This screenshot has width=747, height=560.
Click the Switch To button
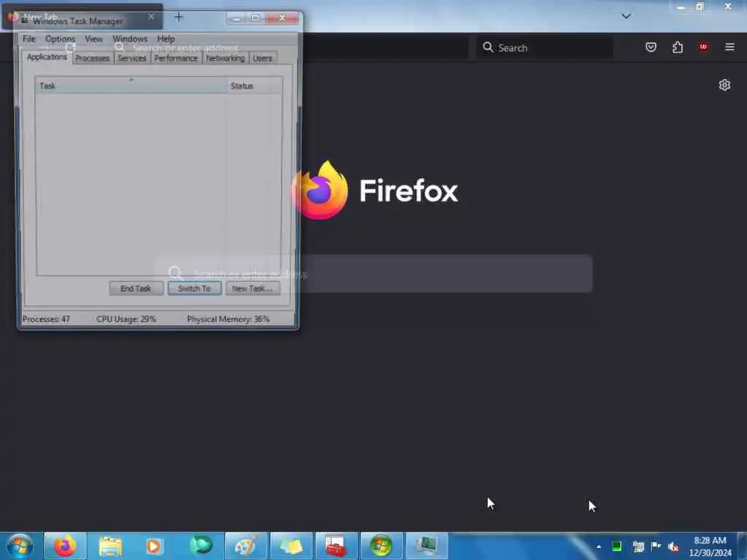click(194, 289)
